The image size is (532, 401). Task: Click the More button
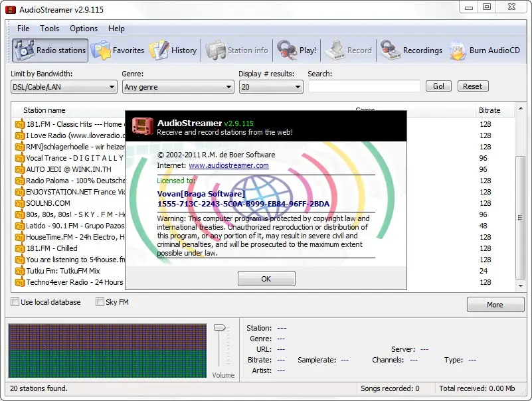click(x=495, y=305)
